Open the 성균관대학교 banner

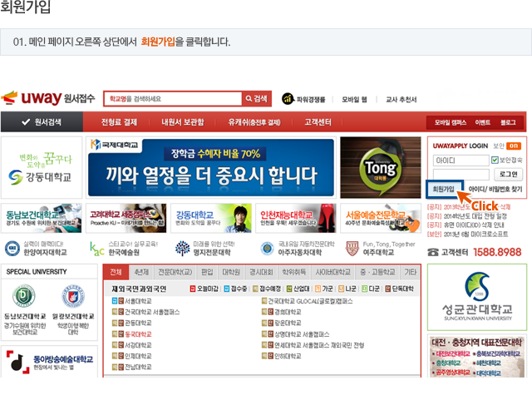pos(476,297)
